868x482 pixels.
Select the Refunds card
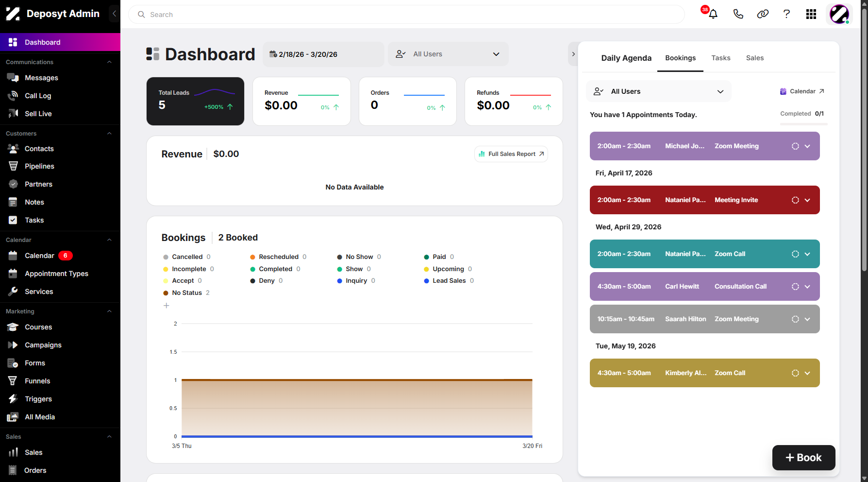(x=514, y=101)
